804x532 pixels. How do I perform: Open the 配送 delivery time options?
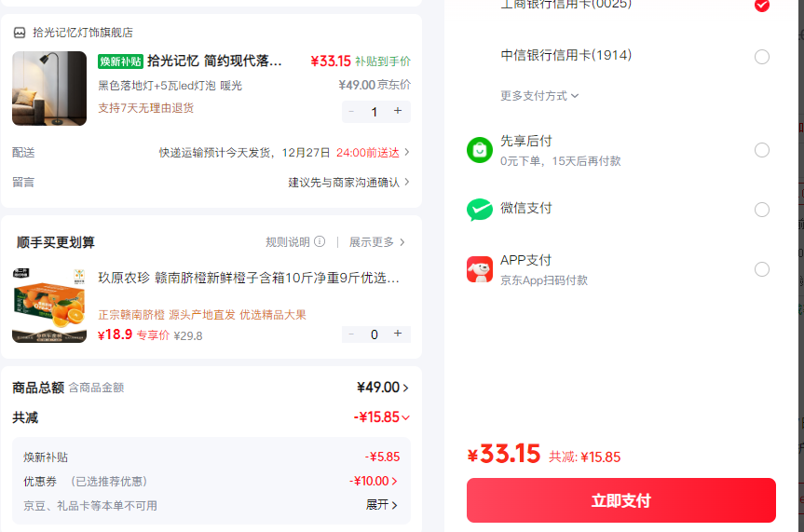[211, 153]
